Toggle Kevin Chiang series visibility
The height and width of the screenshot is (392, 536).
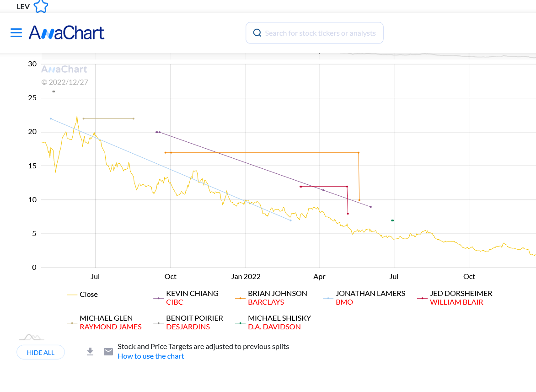click(x=192, y=293)
